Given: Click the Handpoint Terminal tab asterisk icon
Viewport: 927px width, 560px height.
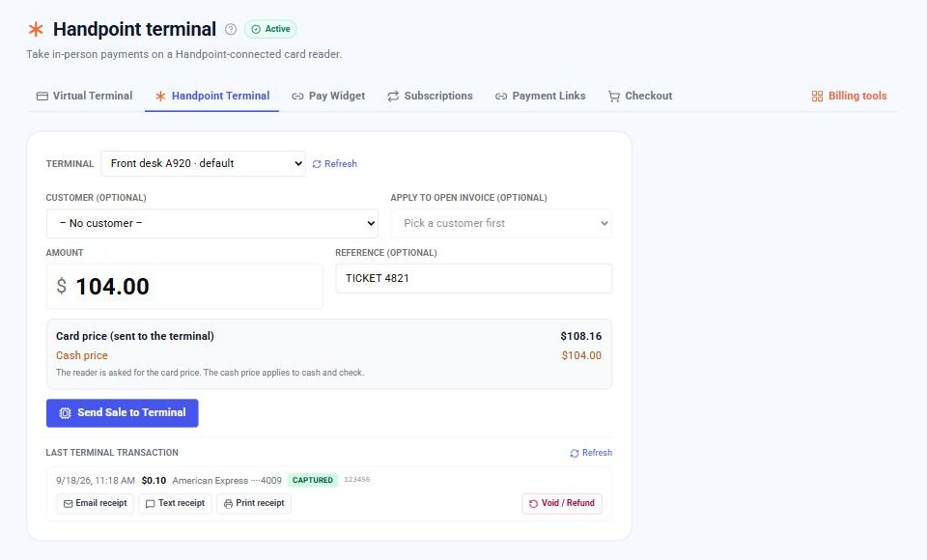Looking at the screenshot, I should coord(160,97).
